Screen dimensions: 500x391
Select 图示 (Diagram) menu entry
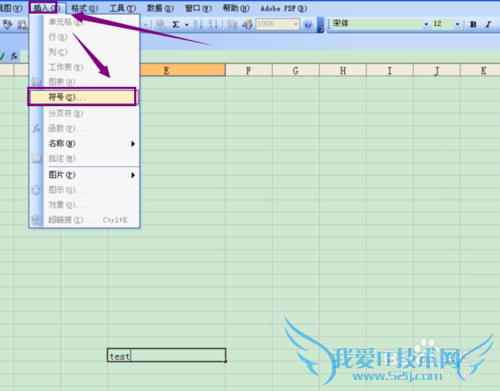point(84,190)
